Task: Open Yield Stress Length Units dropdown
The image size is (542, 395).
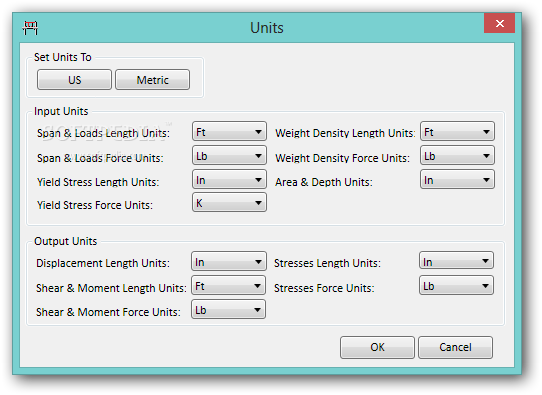Action: (229, 179)
